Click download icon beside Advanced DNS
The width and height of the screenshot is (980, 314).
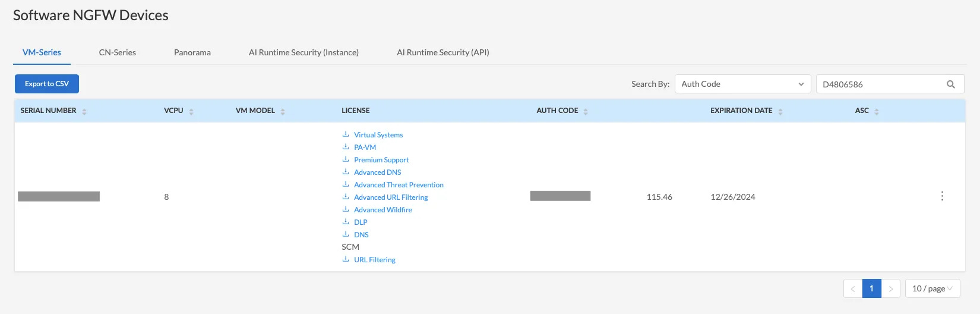coord(346,172)
